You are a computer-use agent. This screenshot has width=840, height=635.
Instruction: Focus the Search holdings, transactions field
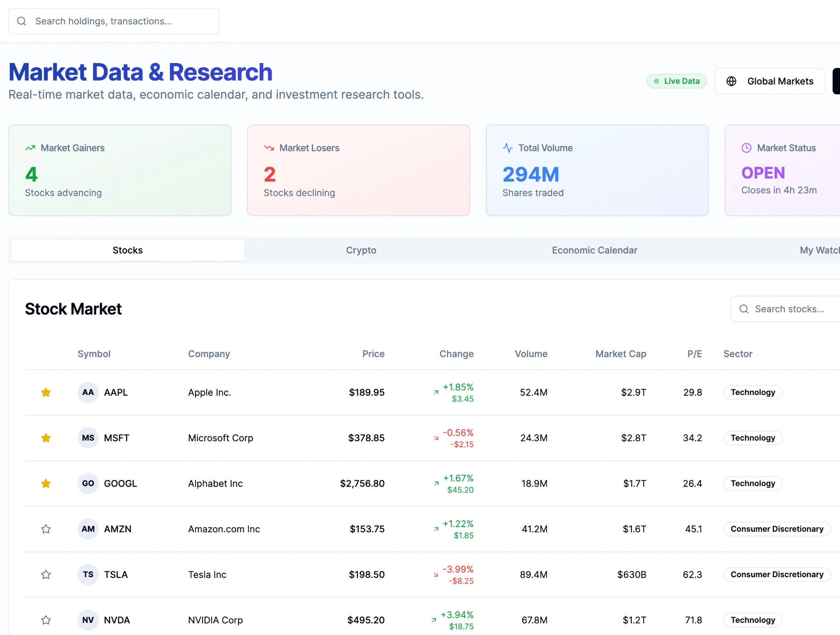click(x=114, y=21)
